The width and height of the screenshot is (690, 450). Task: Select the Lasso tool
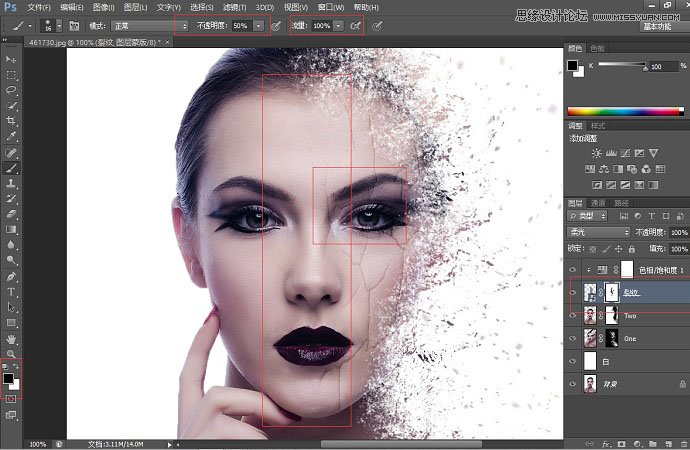pyautogui.click(x=12, y=90)
